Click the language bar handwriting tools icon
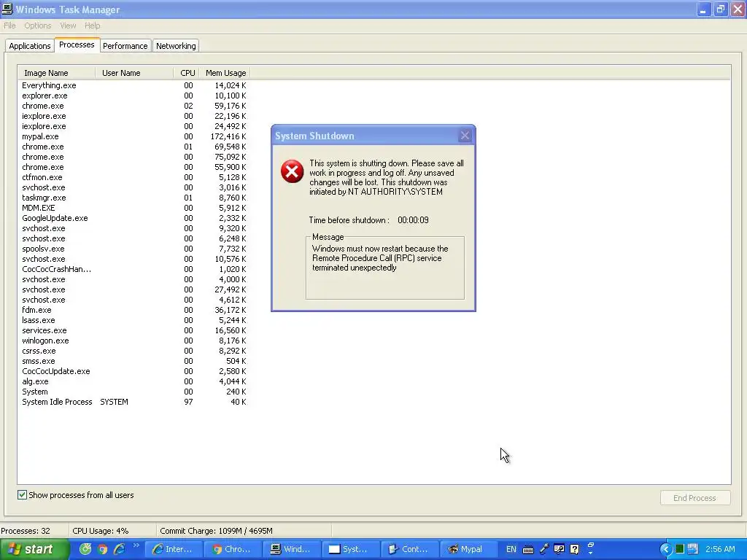Screen dimensions: 747x560 [560, 549]
